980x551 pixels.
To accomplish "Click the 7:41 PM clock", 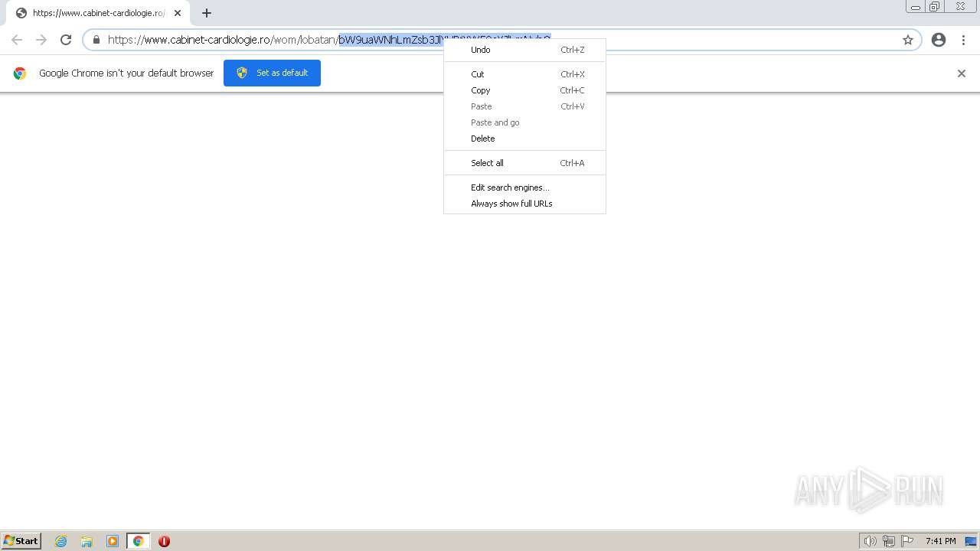I will (940, 541).
